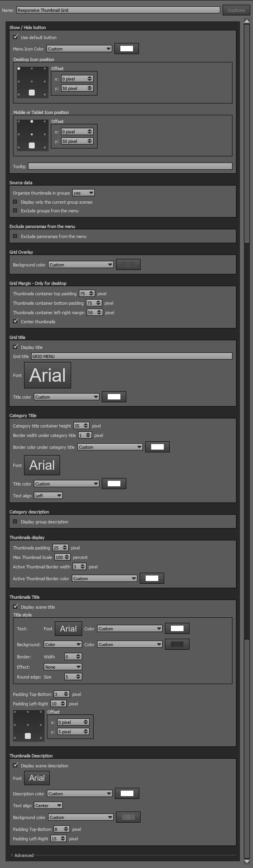Increase Thumbnails padding with stepper arrows
This screenshot has width=253, height=868.
[65, 546]
